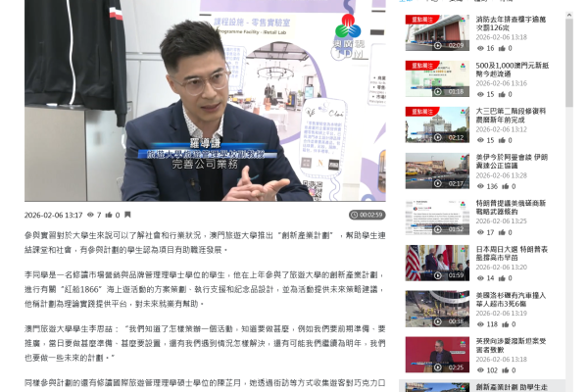Click the view count eye icon below main video
Viewport: 588px width, 392px height.
pos(90,215)
